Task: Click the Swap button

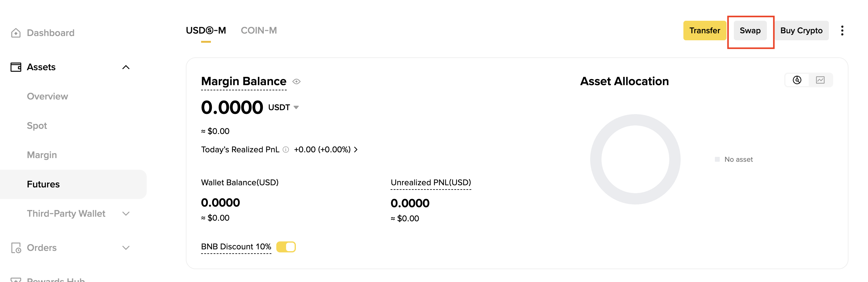Action: tap(750, 31)
